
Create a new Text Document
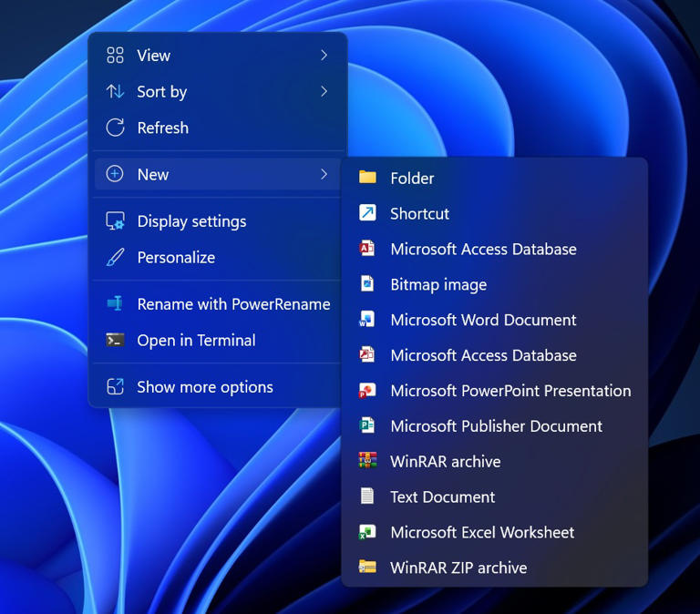pos(442,496)
